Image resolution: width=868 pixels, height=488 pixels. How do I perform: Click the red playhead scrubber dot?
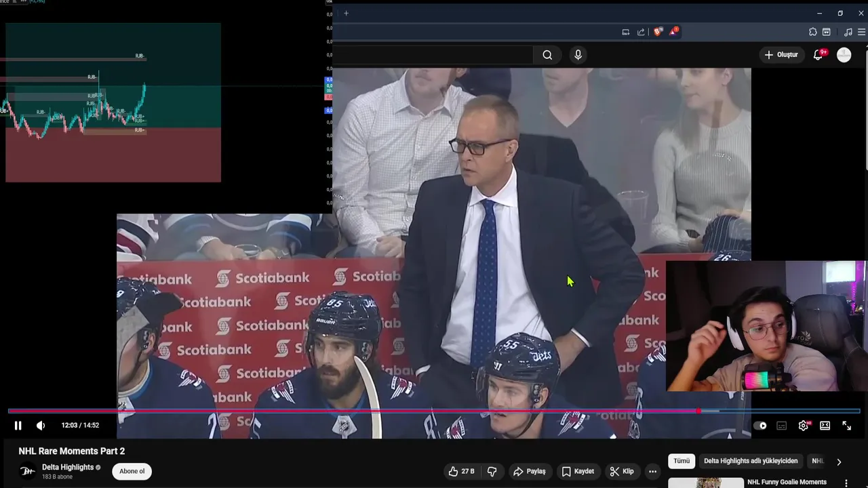click(x=698, y=411)
